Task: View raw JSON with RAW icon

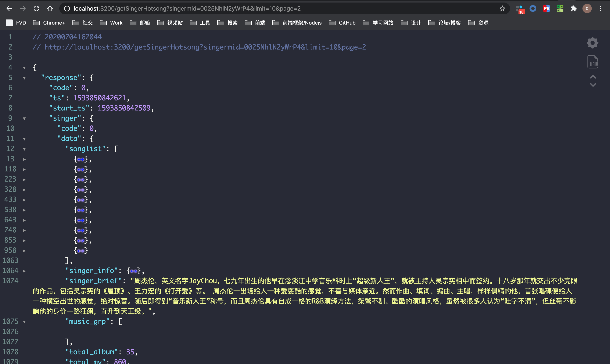Action: (x=592, y=62)
